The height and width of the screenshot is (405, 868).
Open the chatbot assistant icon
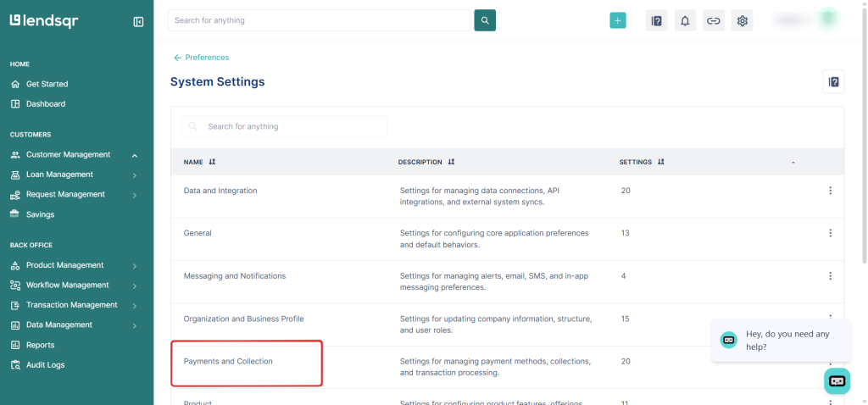[837, 380]
